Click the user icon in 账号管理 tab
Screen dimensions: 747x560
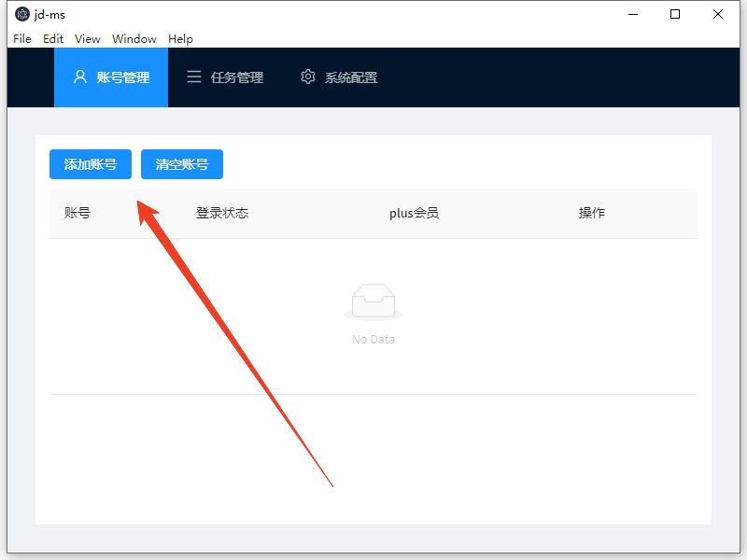[80, 77]
